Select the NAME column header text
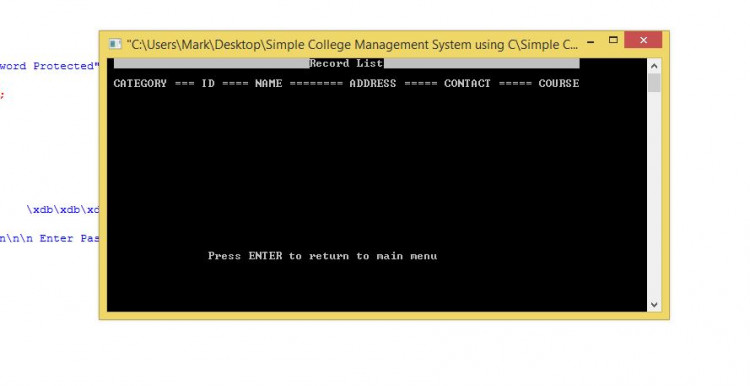Viewport: 750px width, 386px height. [x=268, y=83]
